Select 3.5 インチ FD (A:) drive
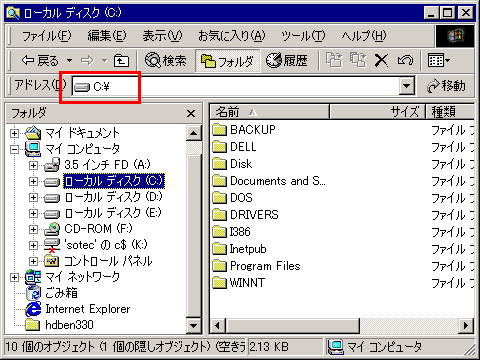 [107, 165]
